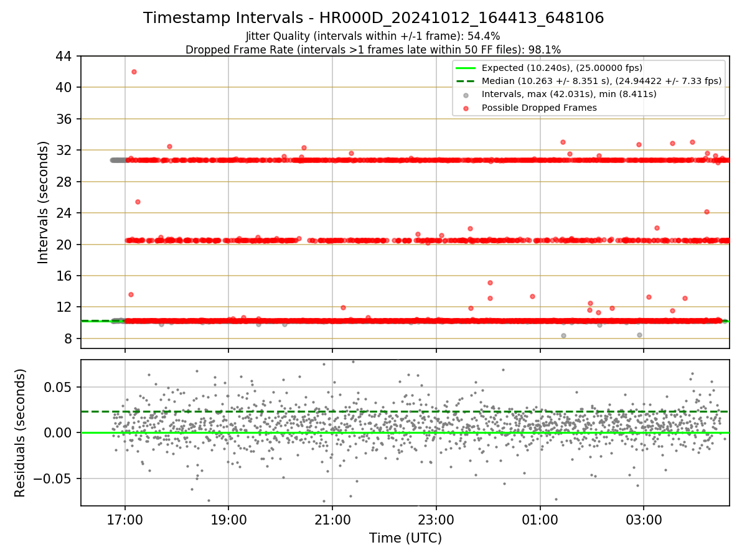Click the Residuals (seconds) y-axis label

20,432
